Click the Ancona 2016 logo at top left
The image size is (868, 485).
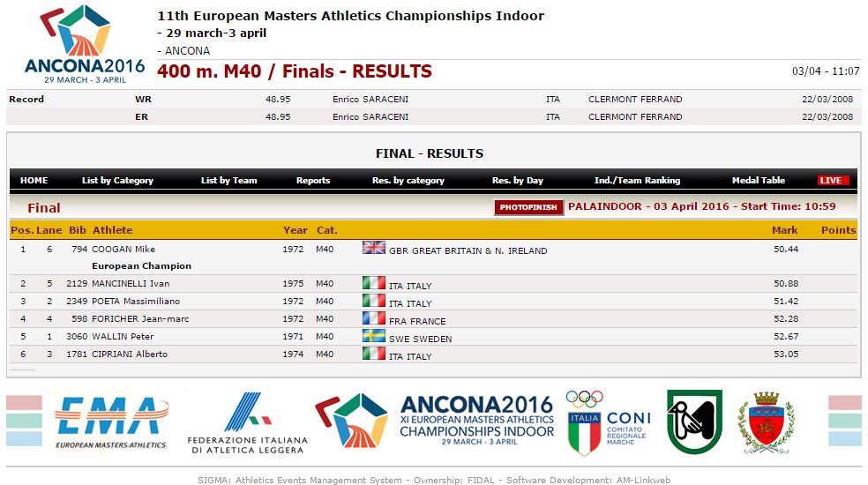(x=85, y=44)
